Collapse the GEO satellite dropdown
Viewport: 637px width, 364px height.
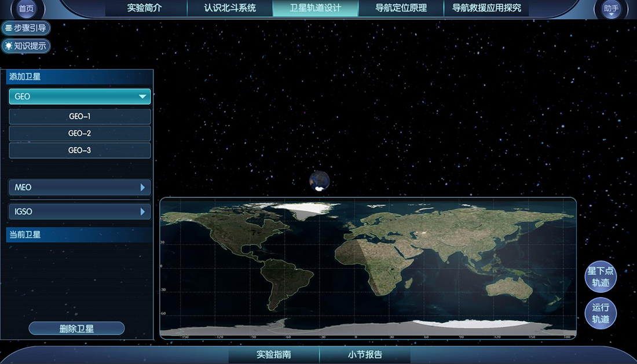pos(80,97)
